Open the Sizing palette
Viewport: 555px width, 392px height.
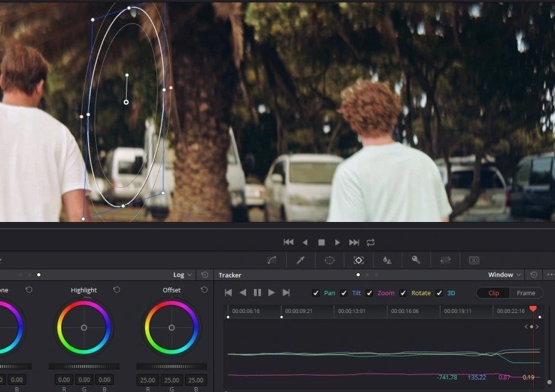click(x=445, y=260)
